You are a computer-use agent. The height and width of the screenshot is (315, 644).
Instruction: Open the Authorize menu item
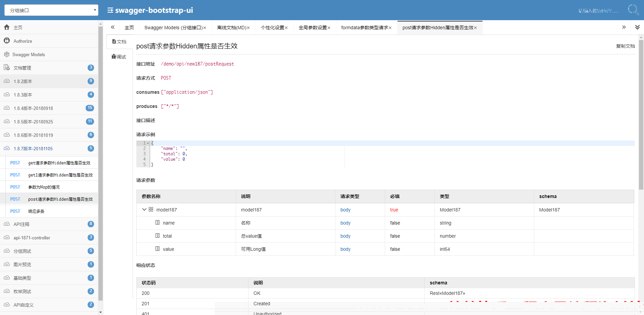(49, 41)
